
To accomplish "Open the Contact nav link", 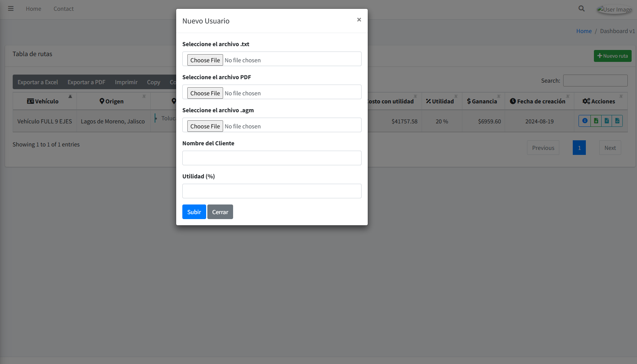I will click(63, 9).
